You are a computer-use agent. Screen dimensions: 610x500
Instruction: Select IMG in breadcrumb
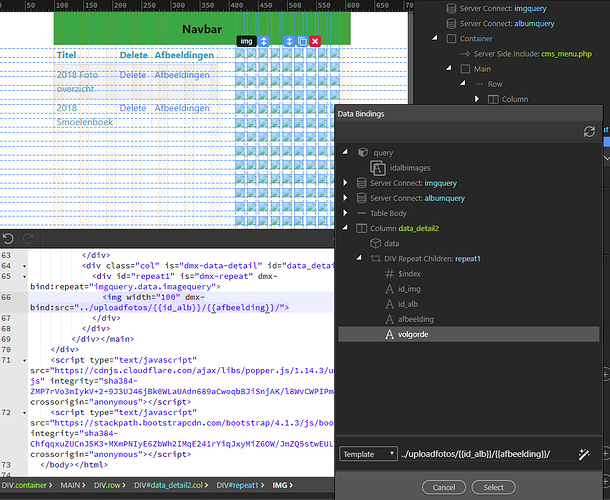280,485
